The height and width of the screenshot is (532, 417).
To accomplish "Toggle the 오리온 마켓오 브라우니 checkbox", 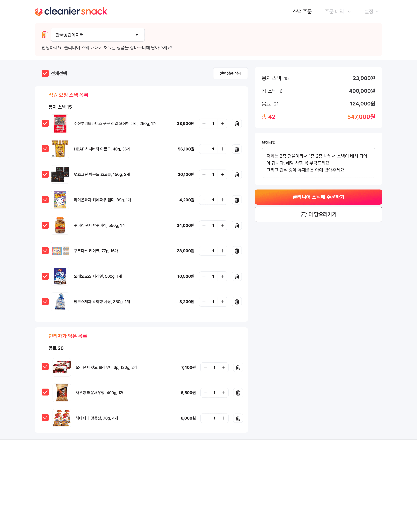I will tap(45, 367).
